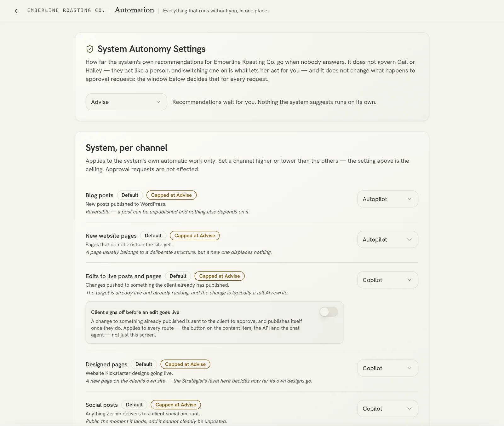Screen dimensions: 504x426
Task: Click 'Pages that do not exist on the site yet.'
Action: (129, 244)
